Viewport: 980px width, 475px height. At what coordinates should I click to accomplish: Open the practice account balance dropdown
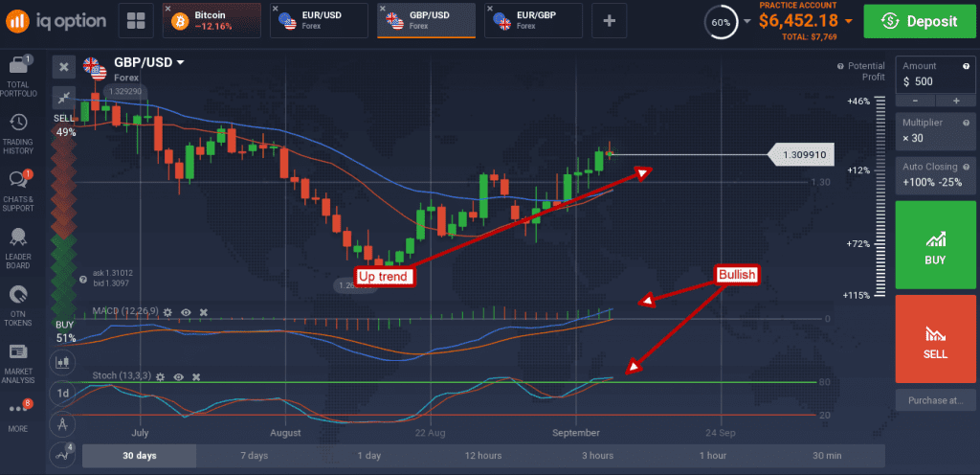point(848,21)
